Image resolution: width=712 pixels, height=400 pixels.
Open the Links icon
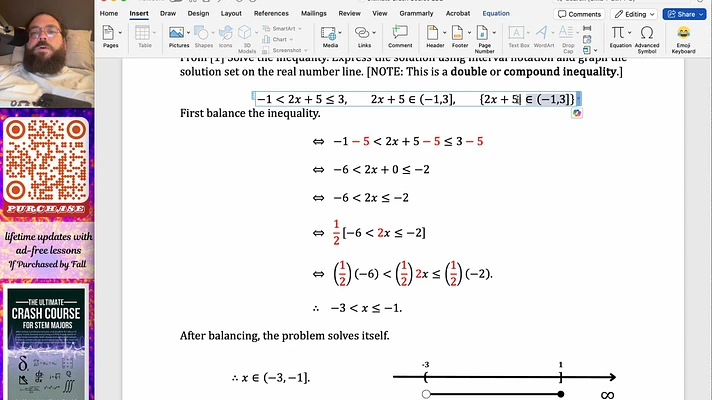pos(362,33)
